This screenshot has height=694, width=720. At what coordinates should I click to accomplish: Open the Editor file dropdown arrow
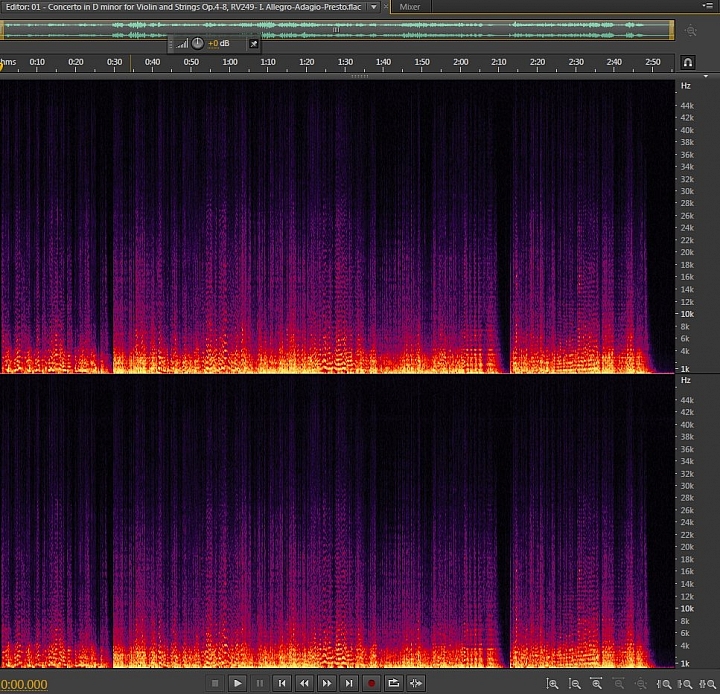click(x=374, y=7)
